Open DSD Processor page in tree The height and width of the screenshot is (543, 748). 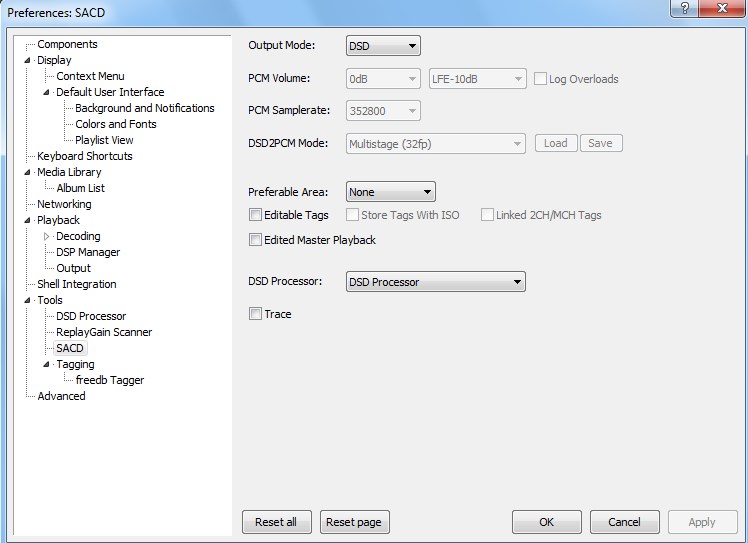tap(91, 316)
